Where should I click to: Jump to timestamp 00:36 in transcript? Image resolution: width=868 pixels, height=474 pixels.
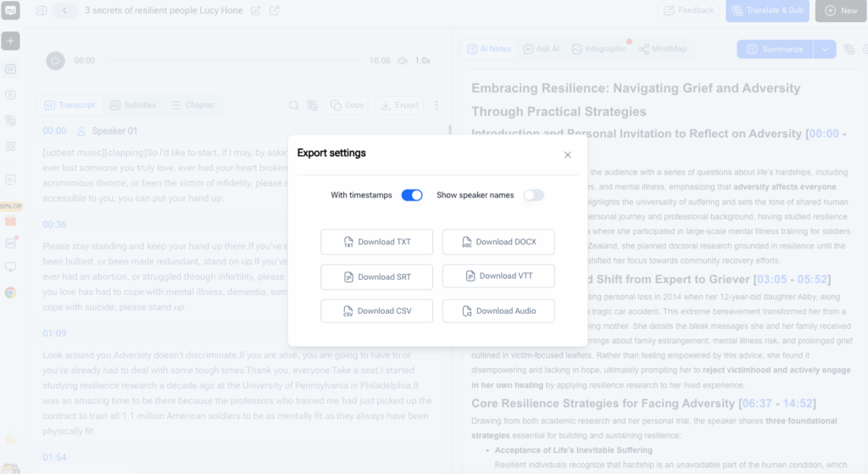pyautogui.click(x=54, y=224)
